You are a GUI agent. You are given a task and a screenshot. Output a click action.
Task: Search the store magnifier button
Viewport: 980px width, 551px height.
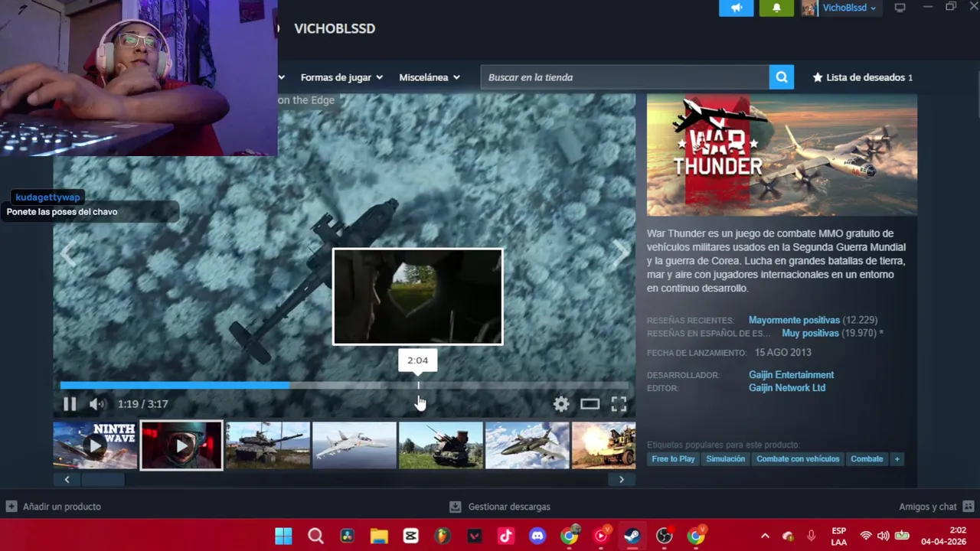pos(781,77)
